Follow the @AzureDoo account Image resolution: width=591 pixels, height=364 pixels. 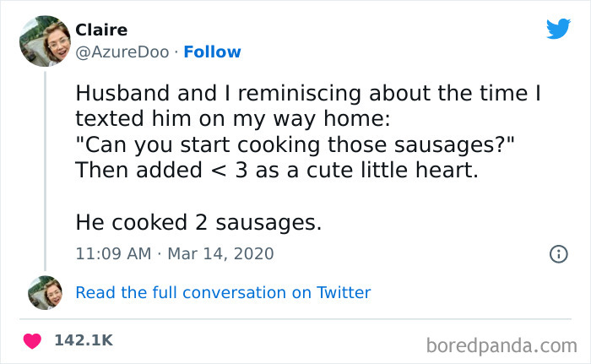(x=212, y=52)
